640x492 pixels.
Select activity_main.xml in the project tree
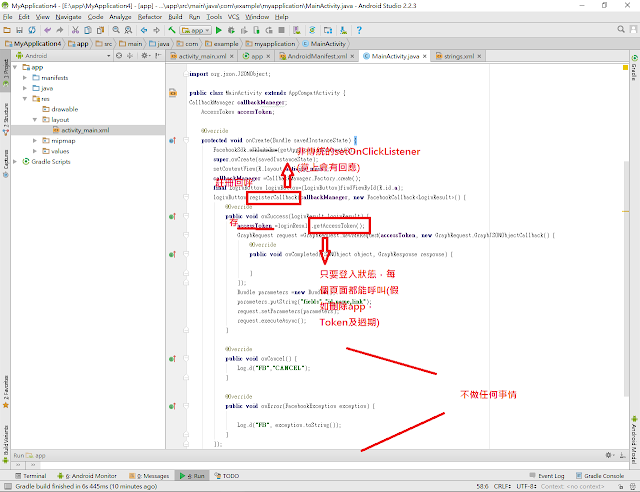point(85,130)
